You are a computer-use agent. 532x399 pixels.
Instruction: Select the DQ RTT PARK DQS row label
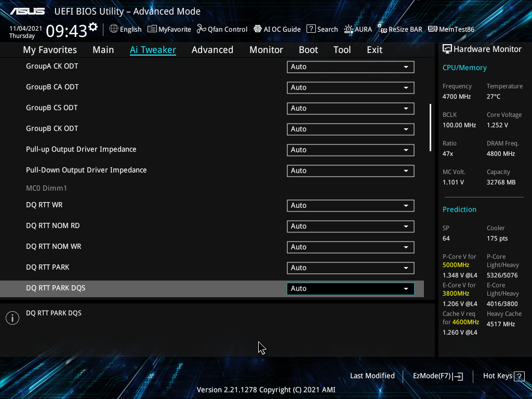[x=56, y=288]
